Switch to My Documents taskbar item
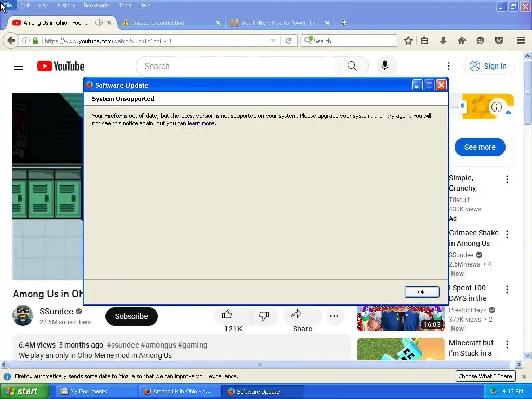The image size is (532, 399). (x=96, y=391)
